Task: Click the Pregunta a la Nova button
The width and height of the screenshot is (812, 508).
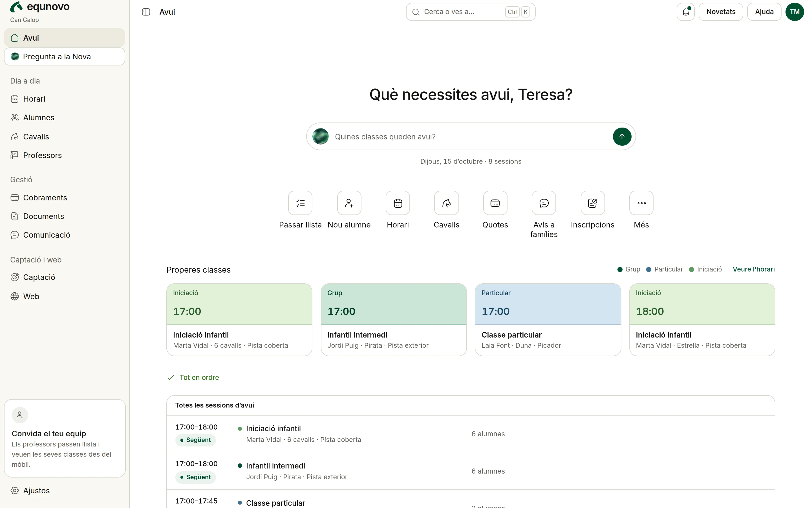Action: (x=64, y=56)
